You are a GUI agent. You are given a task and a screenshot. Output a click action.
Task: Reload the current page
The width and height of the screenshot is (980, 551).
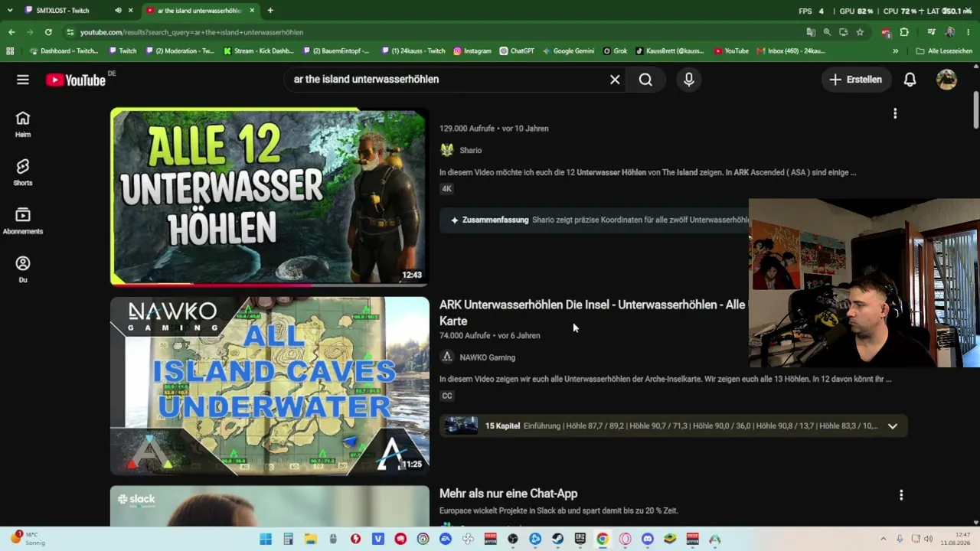(x=48, y=32)
